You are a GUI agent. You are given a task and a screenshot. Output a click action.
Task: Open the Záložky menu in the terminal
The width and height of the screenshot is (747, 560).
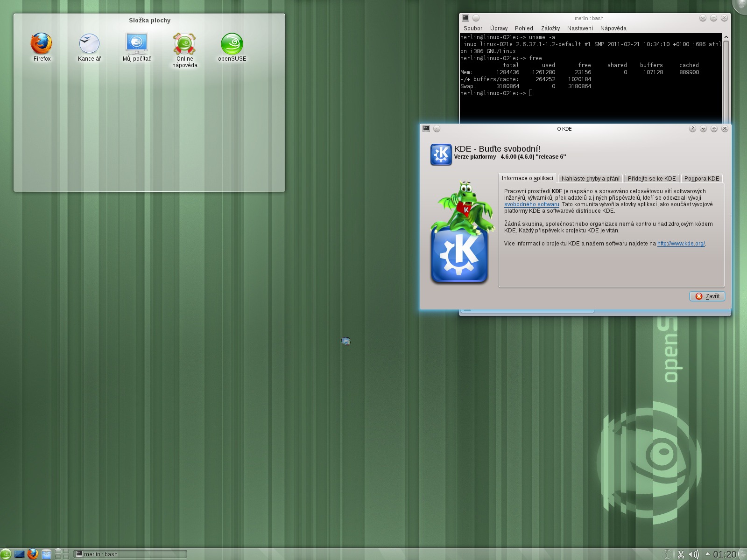pyautogui.click(x=550, y=28)
